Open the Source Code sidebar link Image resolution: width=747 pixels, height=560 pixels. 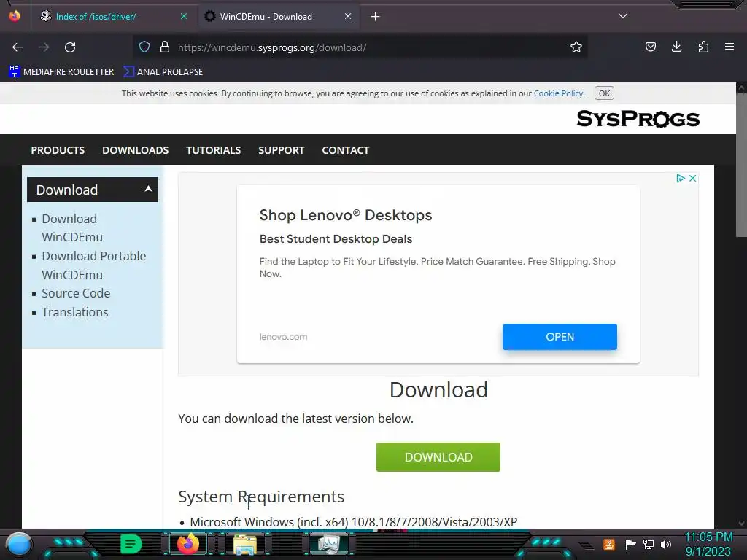pos(76,293)
